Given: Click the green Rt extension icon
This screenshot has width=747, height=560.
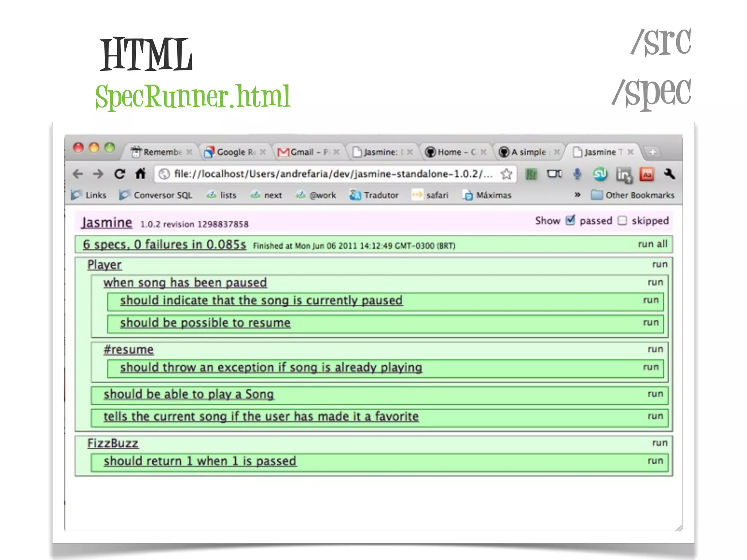Looking at the screenshot, I should coord(531,174).
